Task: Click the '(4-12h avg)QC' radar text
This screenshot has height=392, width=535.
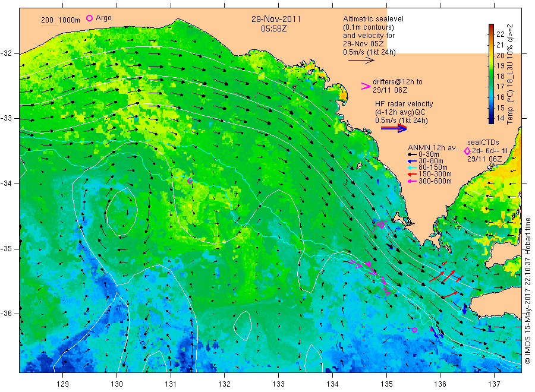Action: click(400, 112)
